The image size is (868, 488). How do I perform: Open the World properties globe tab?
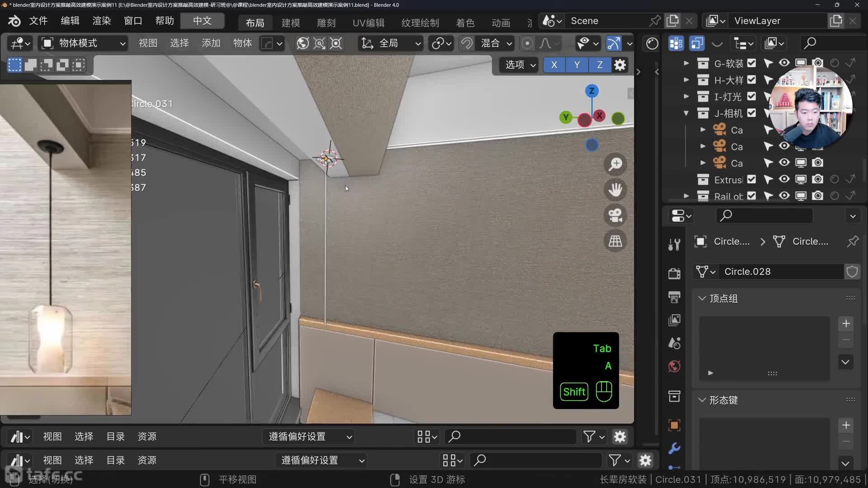pos(674,366)
